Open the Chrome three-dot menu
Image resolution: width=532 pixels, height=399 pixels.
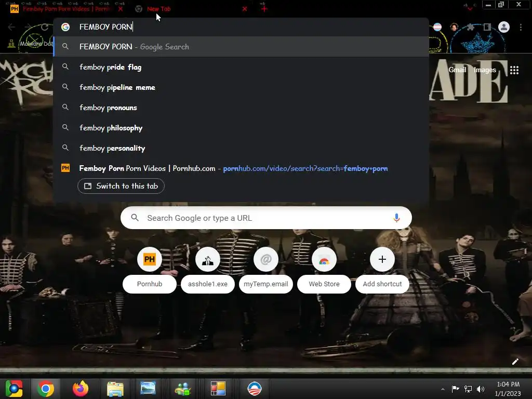click(x=521, y=27)
